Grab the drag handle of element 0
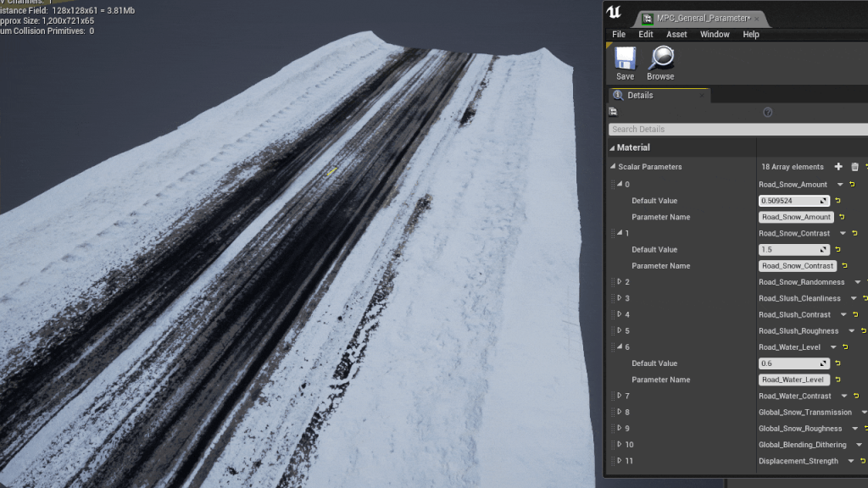The height and width of the screenshot is (488, 868). coord(613,185)
